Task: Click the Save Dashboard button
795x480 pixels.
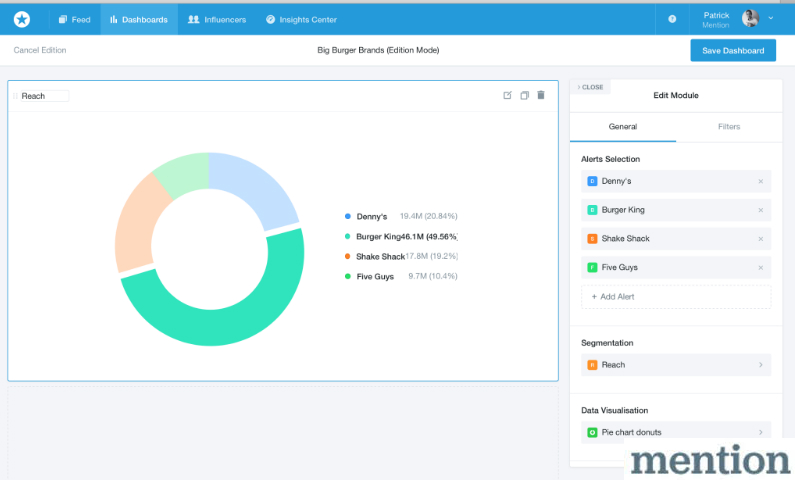Action: click(x=732, y=51)
